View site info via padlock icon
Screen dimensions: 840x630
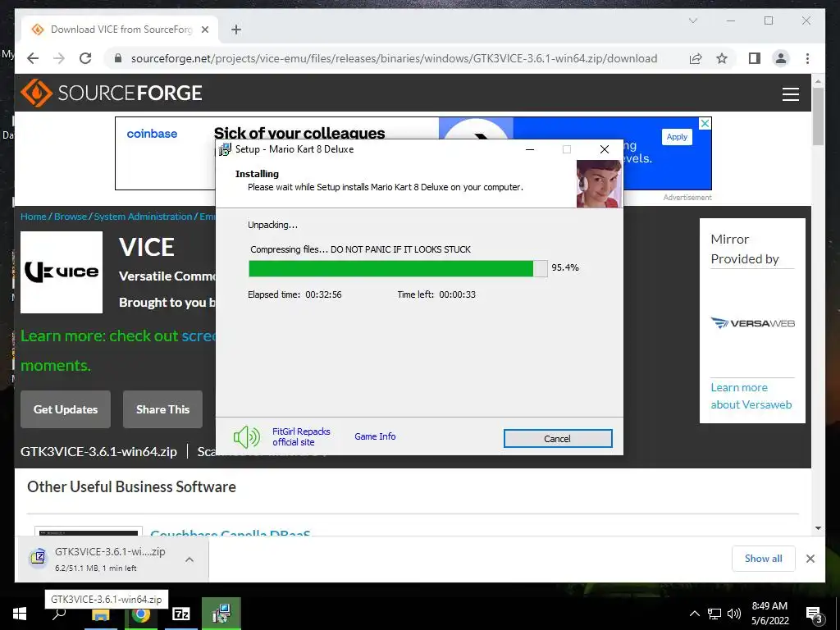[x=118, y=58]
